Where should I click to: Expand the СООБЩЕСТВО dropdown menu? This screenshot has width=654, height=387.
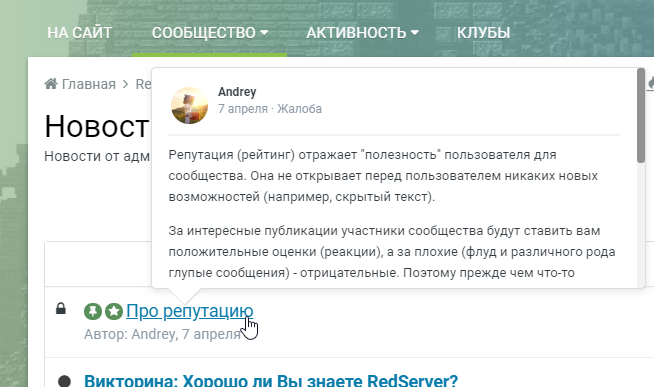[x=209, y=33]
